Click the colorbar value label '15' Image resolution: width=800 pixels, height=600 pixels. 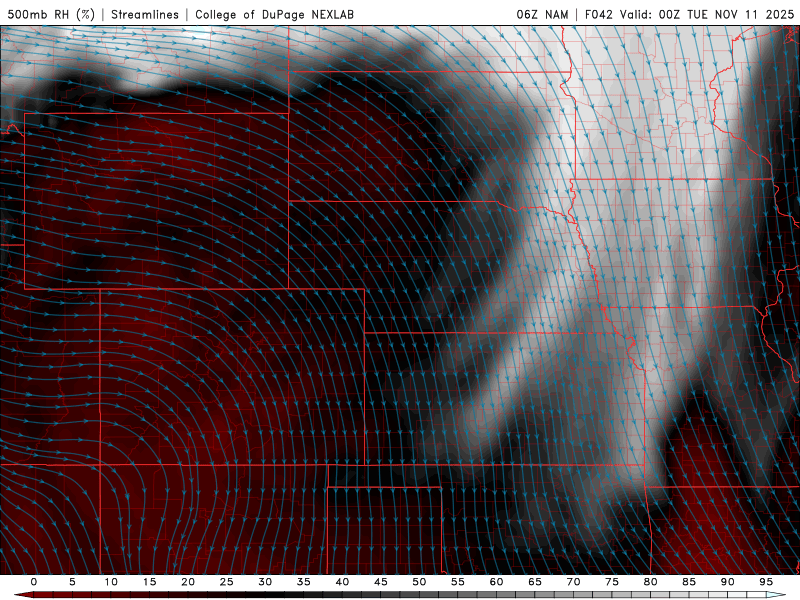149,582
